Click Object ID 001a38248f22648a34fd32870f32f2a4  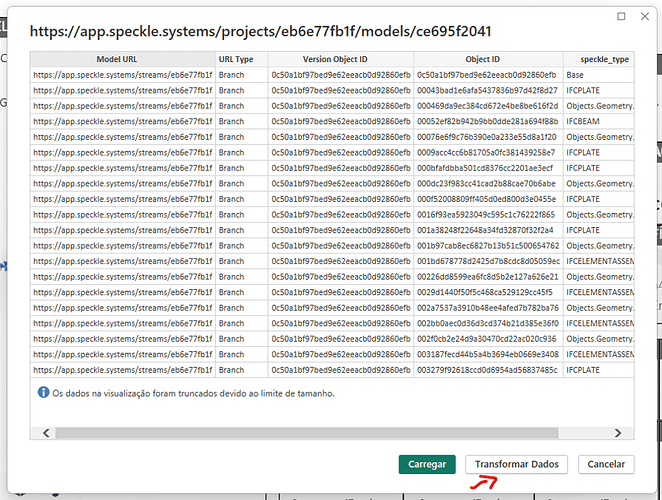488,230
